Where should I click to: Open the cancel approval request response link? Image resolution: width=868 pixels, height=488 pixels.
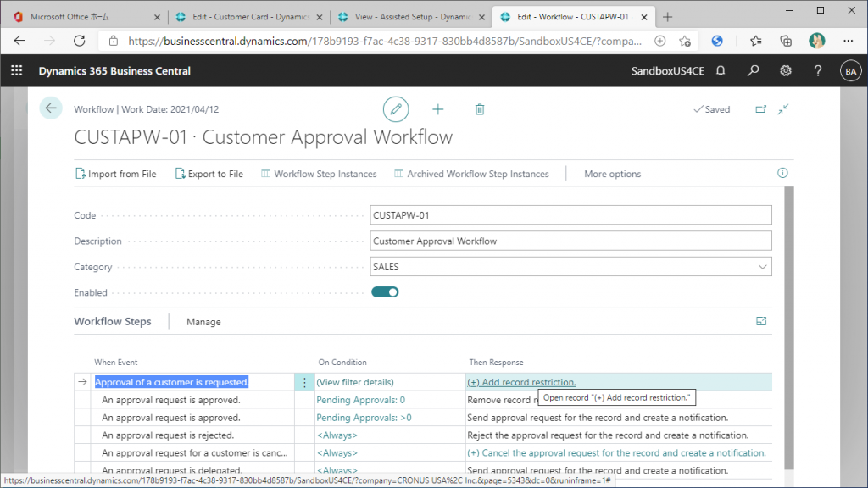coord(617,453)
